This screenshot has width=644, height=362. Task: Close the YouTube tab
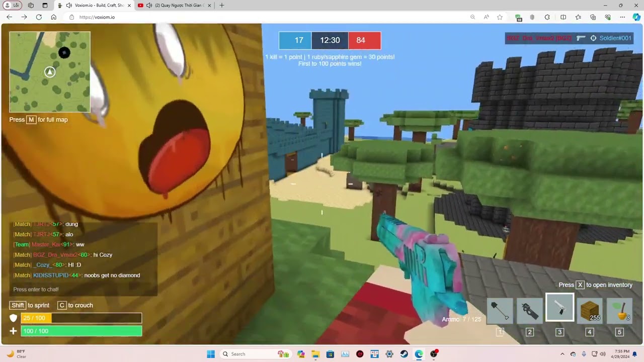pos(209,5)
